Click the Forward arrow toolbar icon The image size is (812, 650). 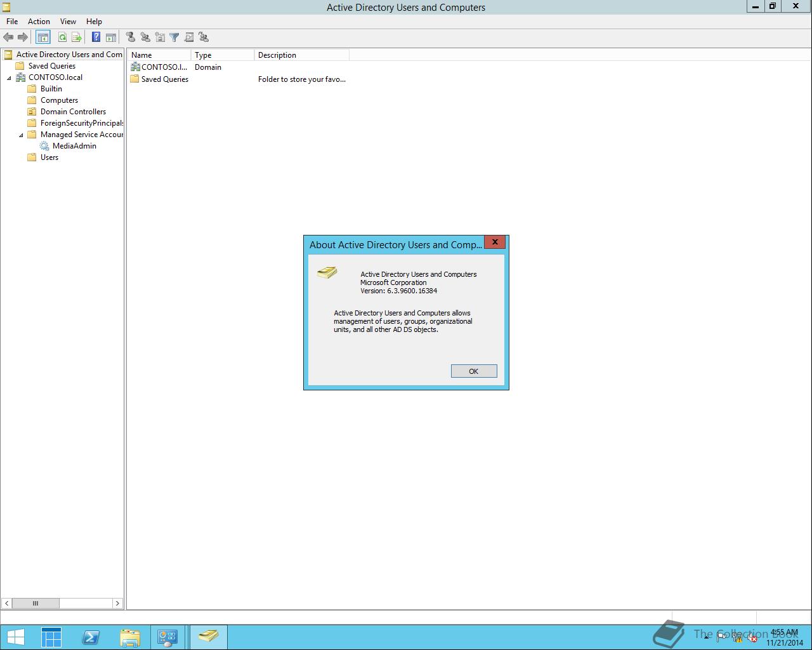click(23, 37)
